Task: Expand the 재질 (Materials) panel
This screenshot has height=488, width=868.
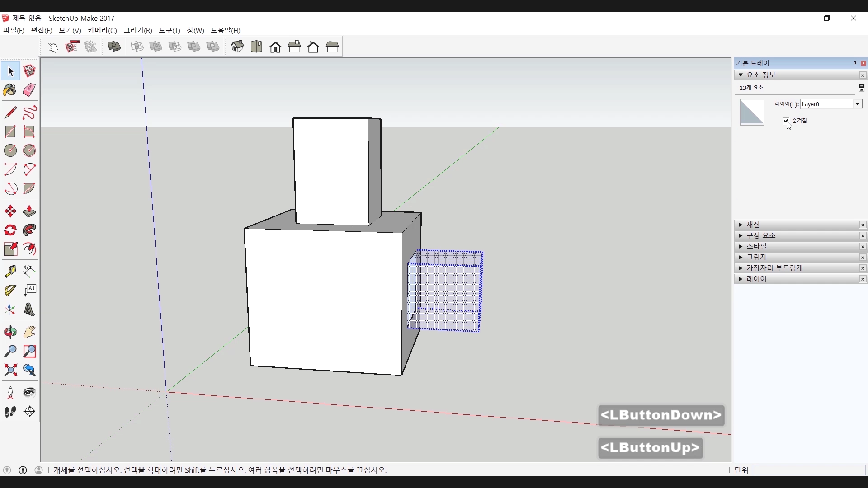Action: (x=753, y=225)
